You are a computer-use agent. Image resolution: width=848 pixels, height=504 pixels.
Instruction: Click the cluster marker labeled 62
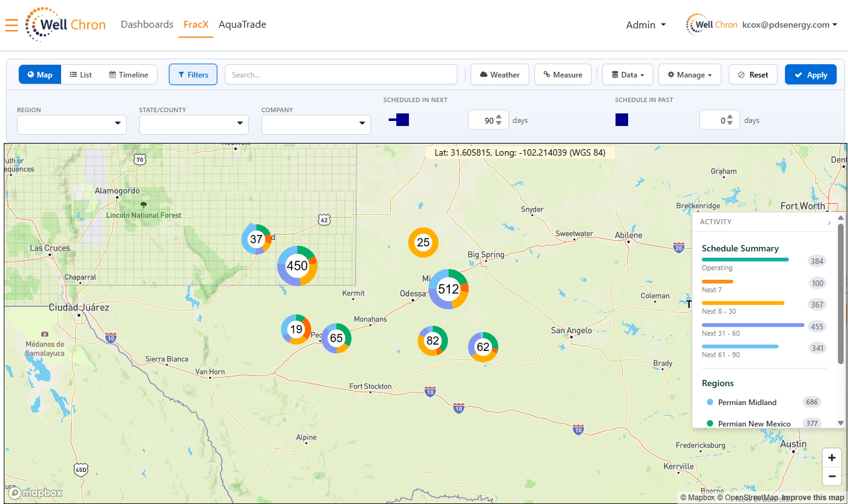(483, 347)
